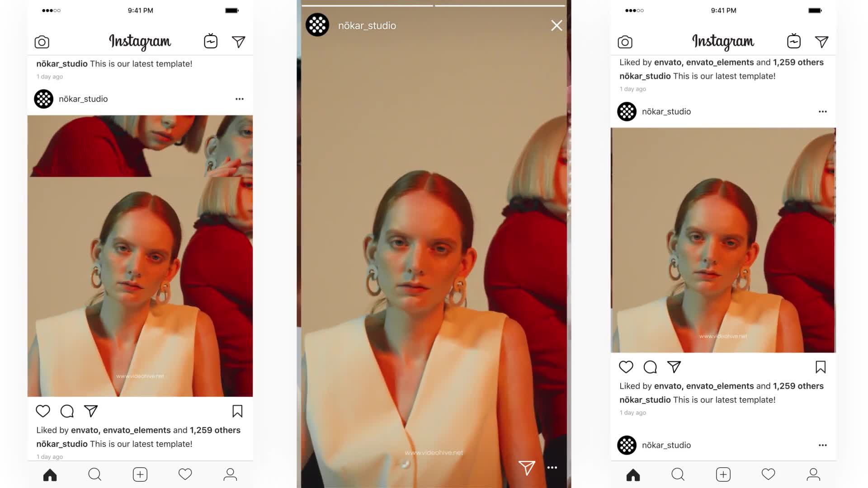Tap the comment icon on left post

click(67, 411)
